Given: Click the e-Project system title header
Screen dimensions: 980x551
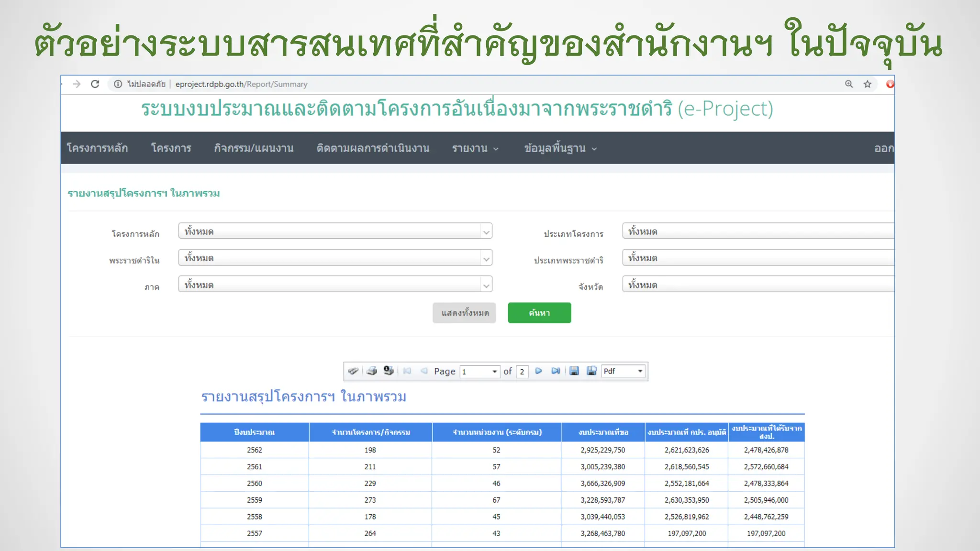Looking at the screenshot, I should coord(457,109).
